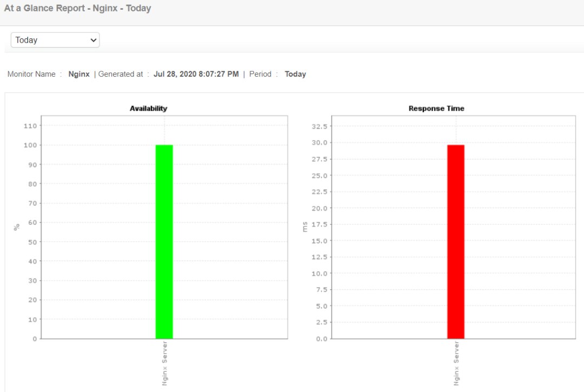This screenshot has width=584, height=392.
Task: Click the Nginx Server label under Response Time chart
Action: [x=456, y=363]
